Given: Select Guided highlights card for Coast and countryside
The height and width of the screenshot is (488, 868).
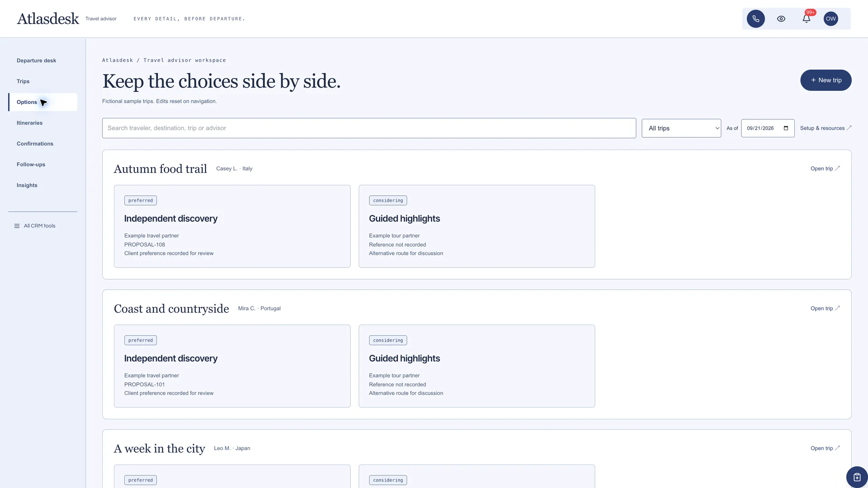Looking at the screenshot, I should click(x=476, y=366).
